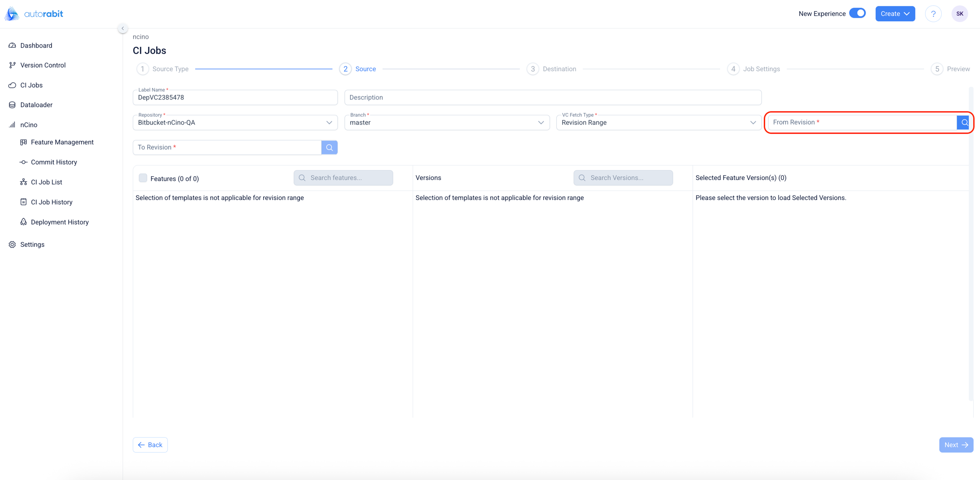Check the Features select-all checkbox
The height and width of the screenshot is (480, 980).
[143, 178]
